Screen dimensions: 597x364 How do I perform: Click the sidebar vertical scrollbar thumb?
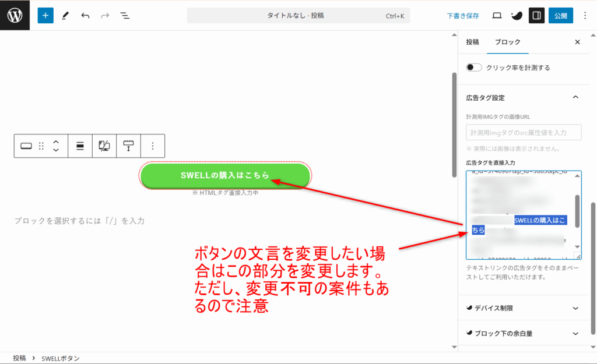coord(593,268)
